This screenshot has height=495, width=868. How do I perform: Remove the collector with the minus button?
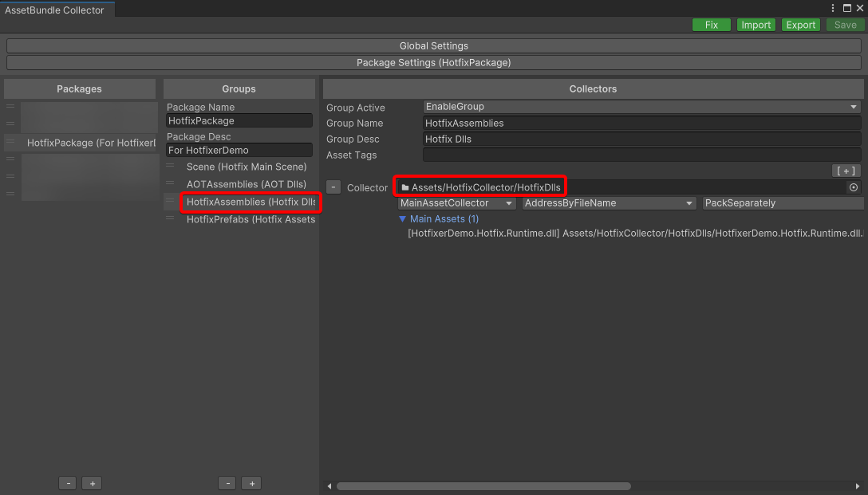(333, 187)
